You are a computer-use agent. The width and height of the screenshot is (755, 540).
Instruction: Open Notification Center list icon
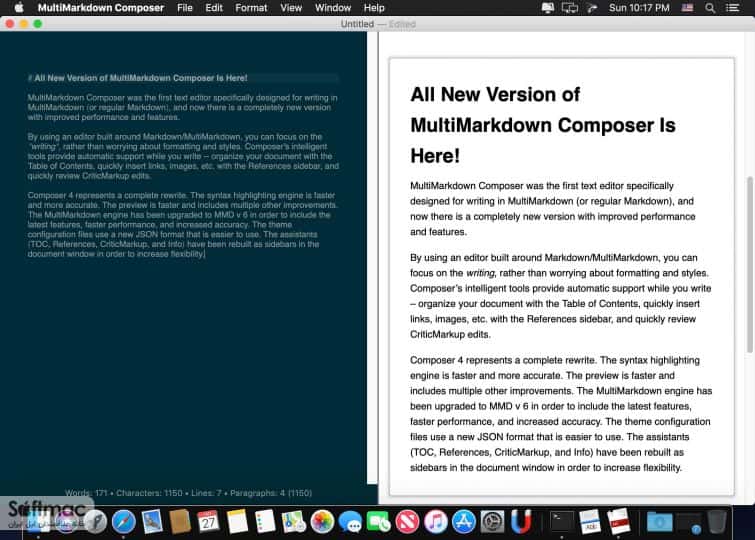click(732, 8)
